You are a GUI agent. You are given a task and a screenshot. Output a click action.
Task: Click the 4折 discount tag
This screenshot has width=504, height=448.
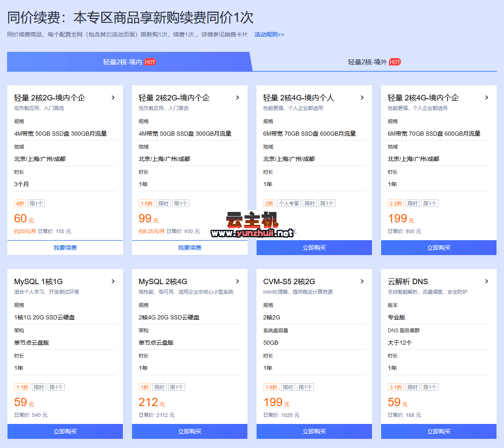pos(20,203)
